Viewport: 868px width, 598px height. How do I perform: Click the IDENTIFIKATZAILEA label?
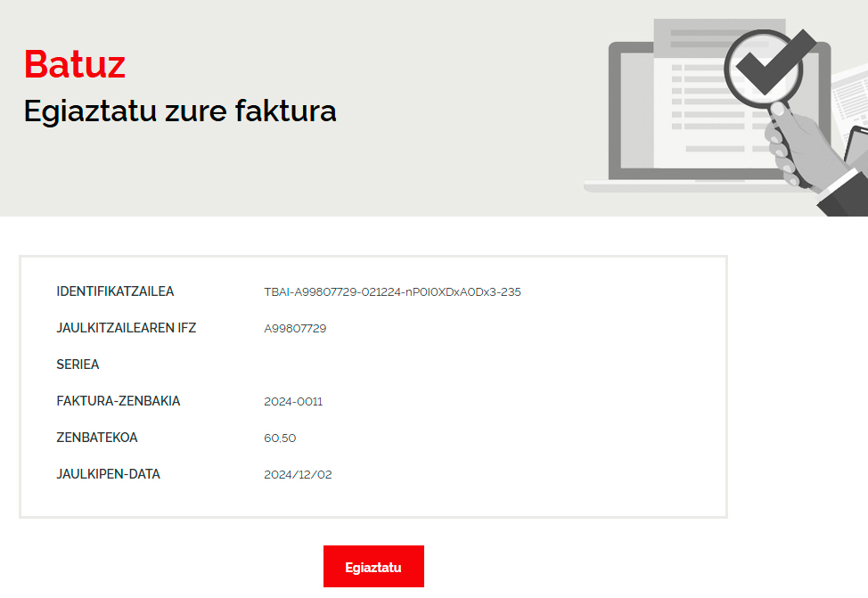pos(115,291)
